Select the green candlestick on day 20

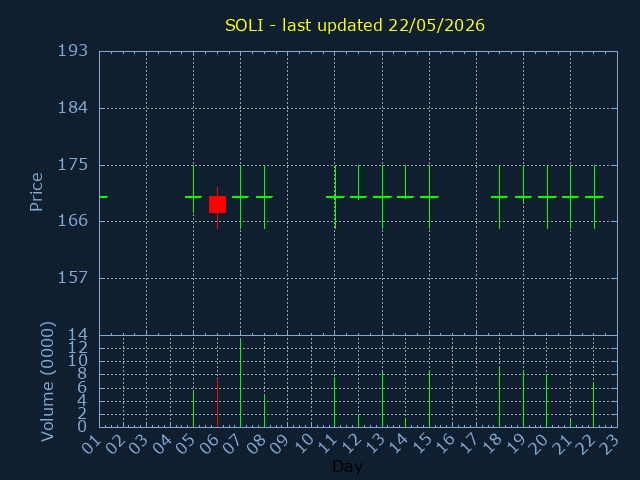(547, 197)
